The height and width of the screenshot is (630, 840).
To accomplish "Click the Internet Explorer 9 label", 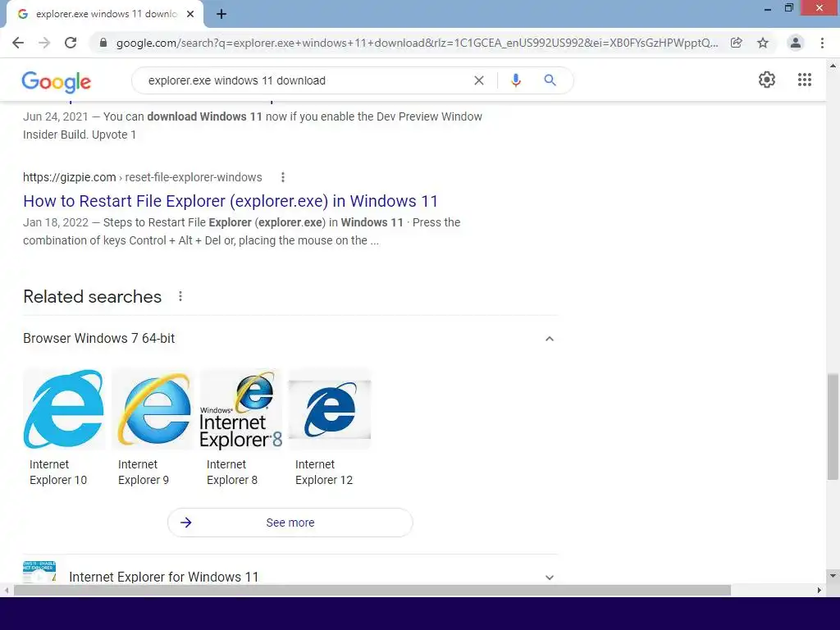I will [x=144, y=472].
